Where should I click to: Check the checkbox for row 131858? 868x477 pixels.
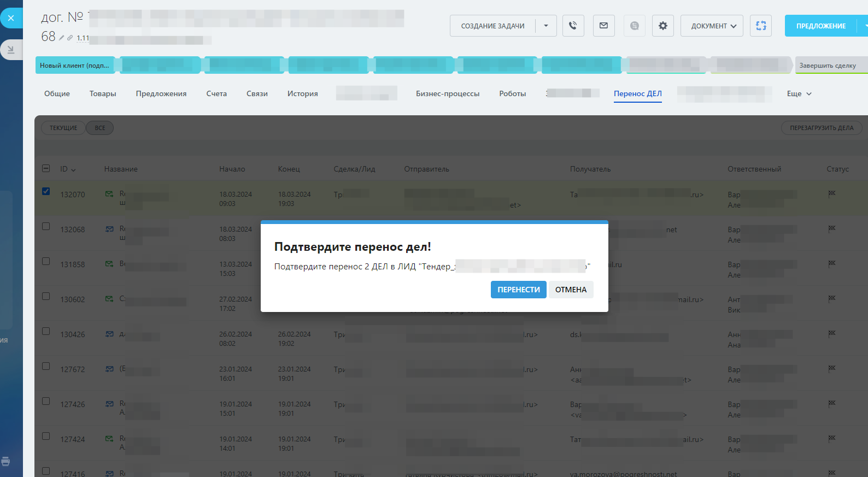click(46, 261)
